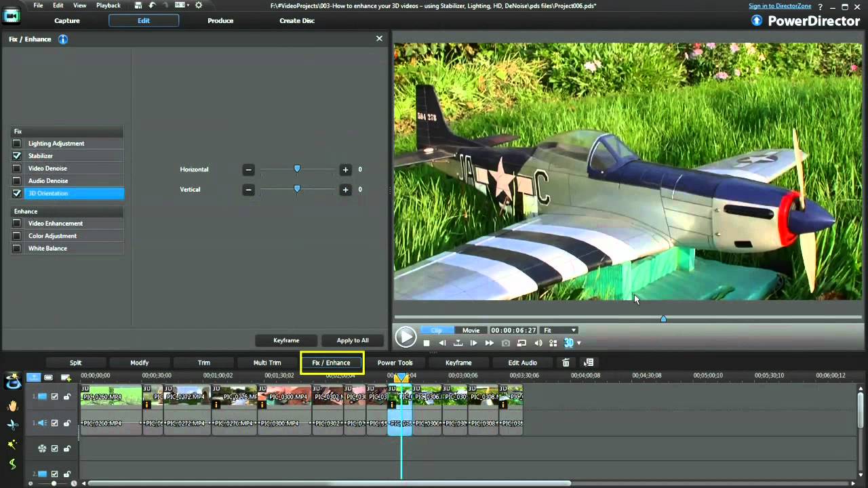Click the save project icon in top toolbar
Image resolution: width=868 pixels, height=488 pixels.
[138, 5]
